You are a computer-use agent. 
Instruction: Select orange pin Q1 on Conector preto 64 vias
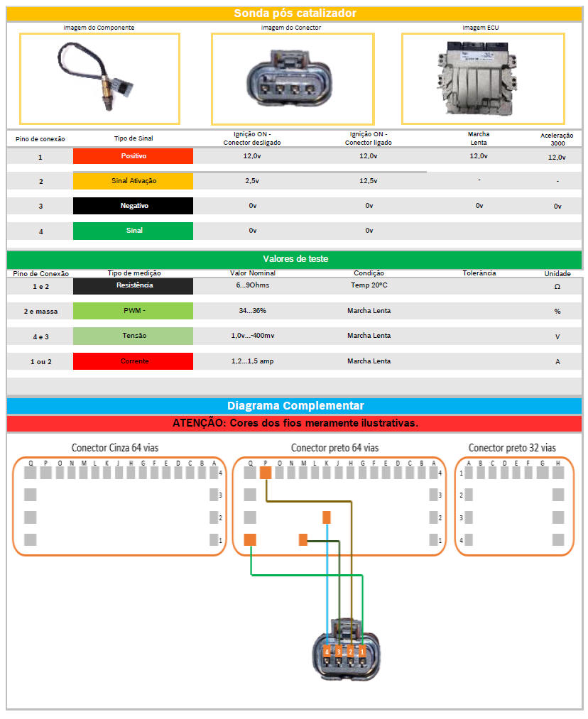[x=249, y=540]
